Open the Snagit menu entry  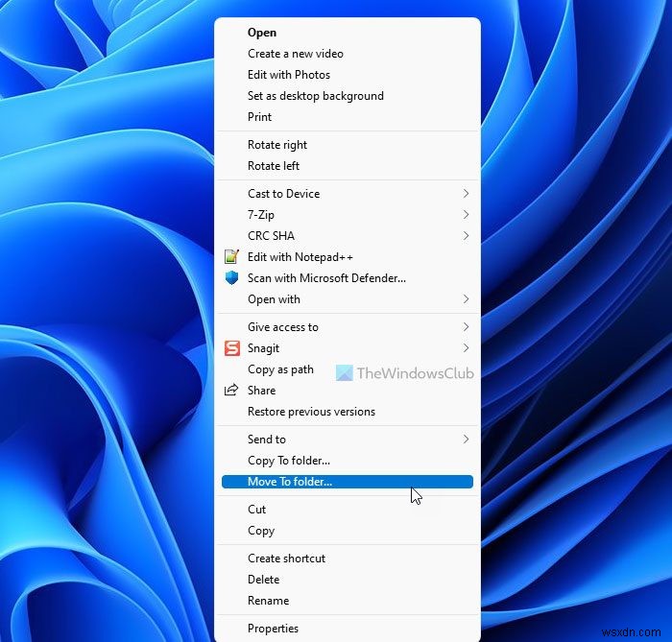click(x=348, y=348)
